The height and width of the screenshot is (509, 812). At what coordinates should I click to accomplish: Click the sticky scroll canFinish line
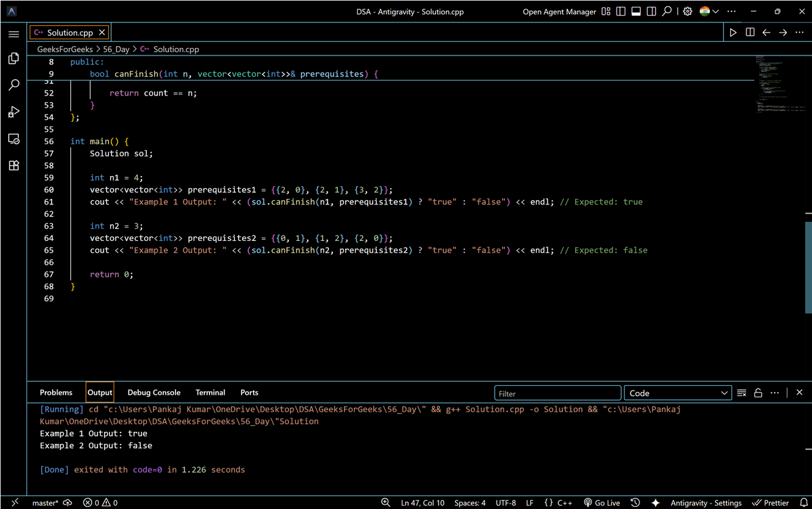[390, 73]
